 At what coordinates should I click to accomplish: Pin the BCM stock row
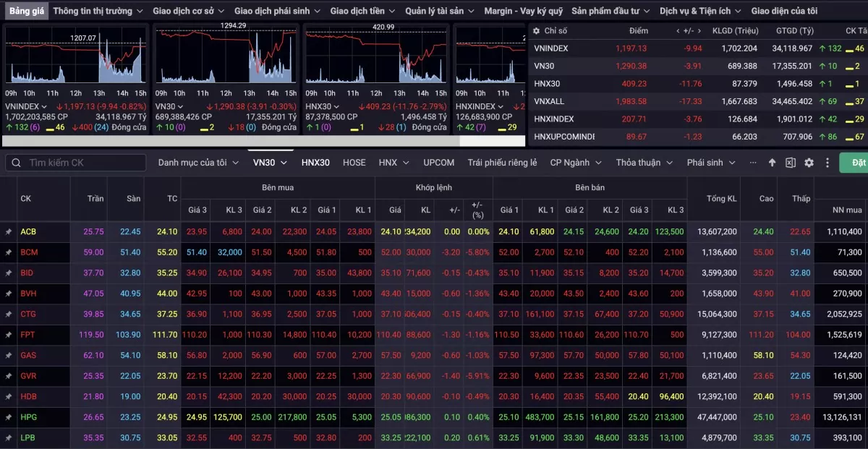coord(9,252)
